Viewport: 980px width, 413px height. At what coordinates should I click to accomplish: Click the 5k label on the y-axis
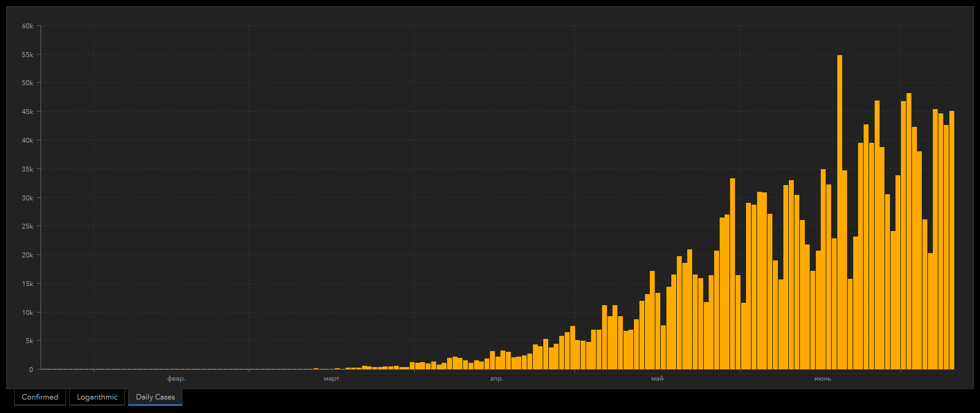pyautogui.click(x=29, y=341)
